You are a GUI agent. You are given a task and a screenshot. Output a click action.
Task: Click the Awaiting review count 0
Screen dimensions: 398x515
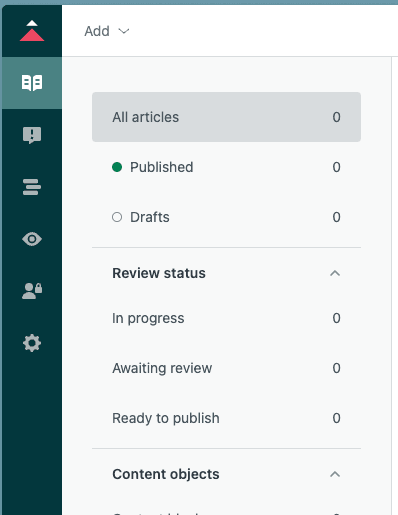click(336, 368)
